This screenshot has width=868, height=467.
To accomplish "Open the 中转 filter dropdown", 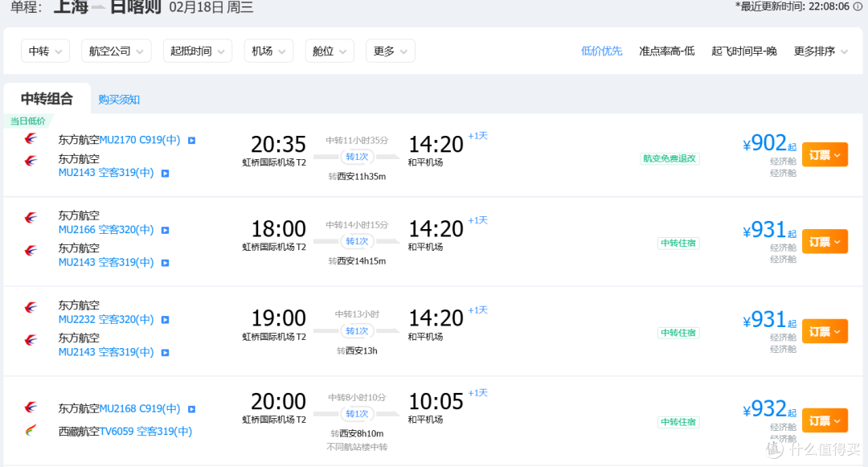I will (x=45, y=51).
